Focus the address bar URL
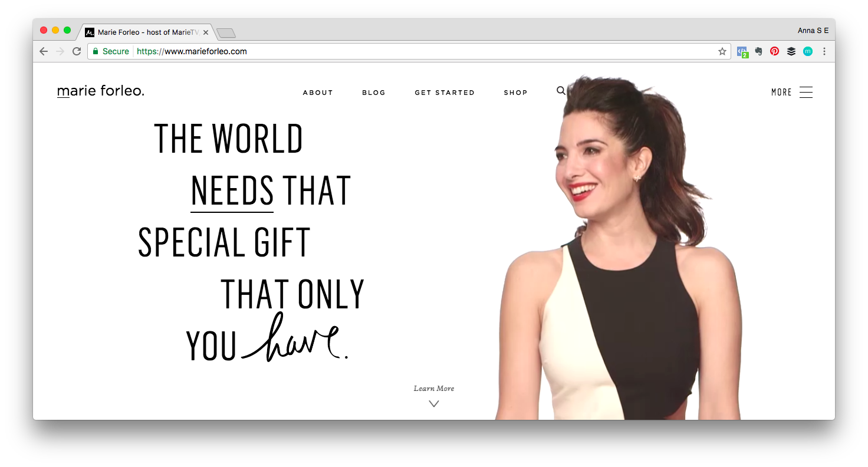 [x=192, y=51]
